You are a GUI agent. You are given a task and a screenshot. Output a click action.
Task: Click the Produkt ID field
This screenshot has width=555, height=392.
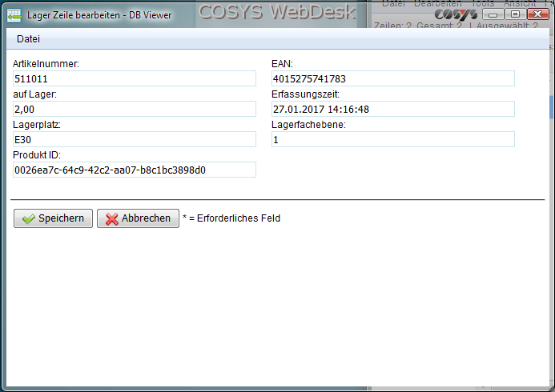pyautogui.click(x=135, y=170)
